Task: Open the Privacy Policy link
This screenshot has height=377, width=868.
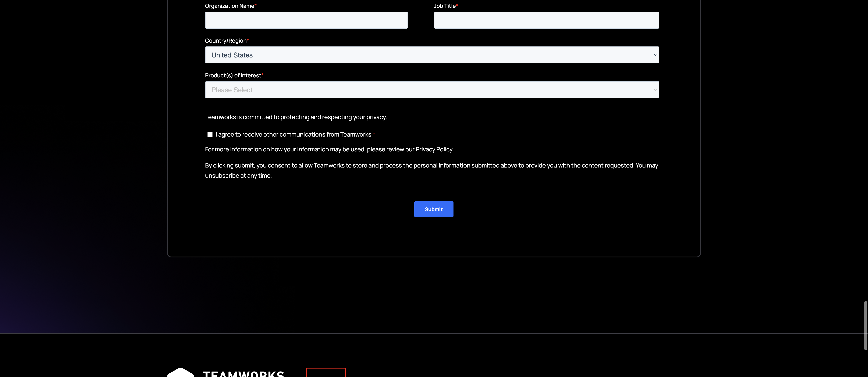Action: (434, 149)
